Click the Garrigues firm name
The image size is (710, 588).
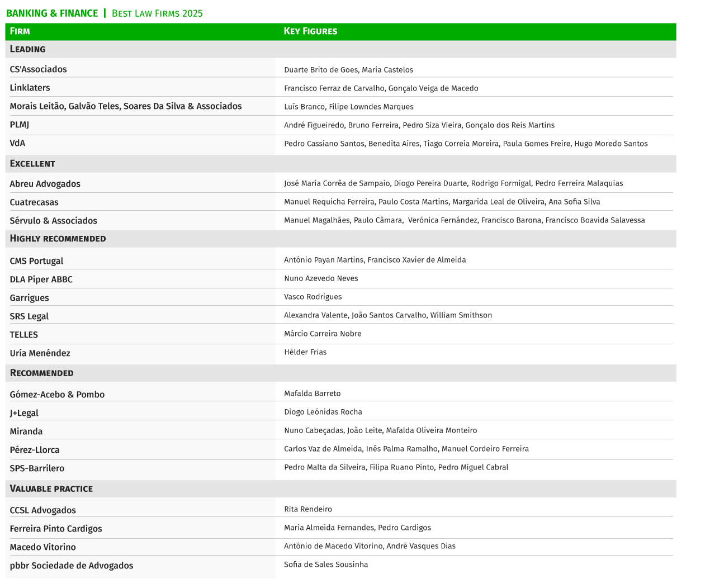pos(29,298)
